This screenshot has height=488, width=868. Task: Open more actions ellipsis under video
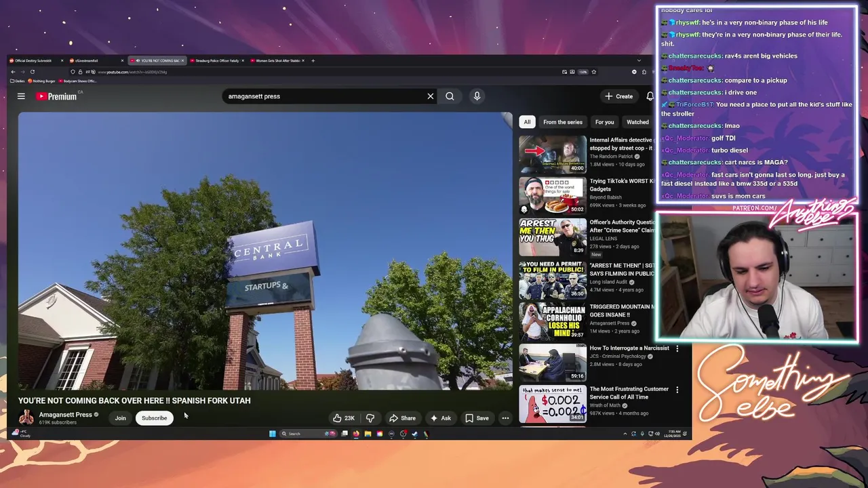click(x=505, y=418)
